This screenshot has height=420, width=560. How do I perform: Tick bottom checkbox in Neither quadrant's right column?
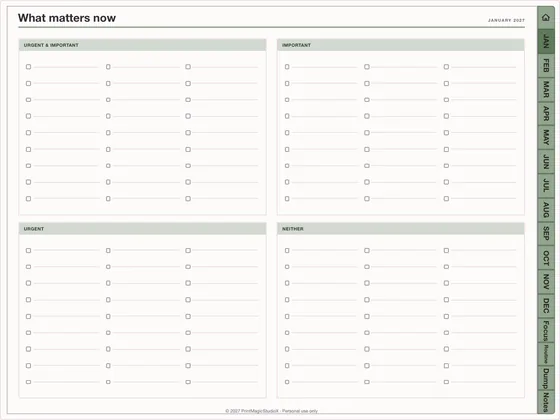coord(446,382)
